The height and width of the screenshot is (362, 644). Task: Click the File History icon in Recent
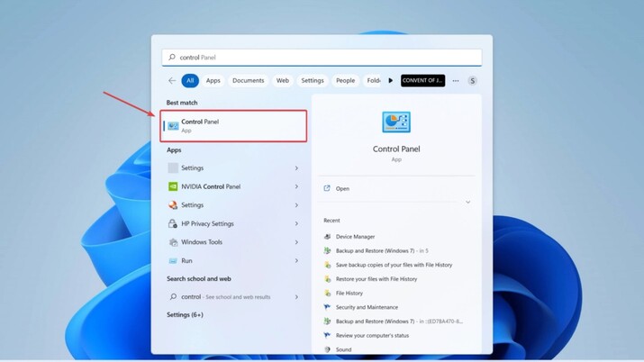click(327, 293)
